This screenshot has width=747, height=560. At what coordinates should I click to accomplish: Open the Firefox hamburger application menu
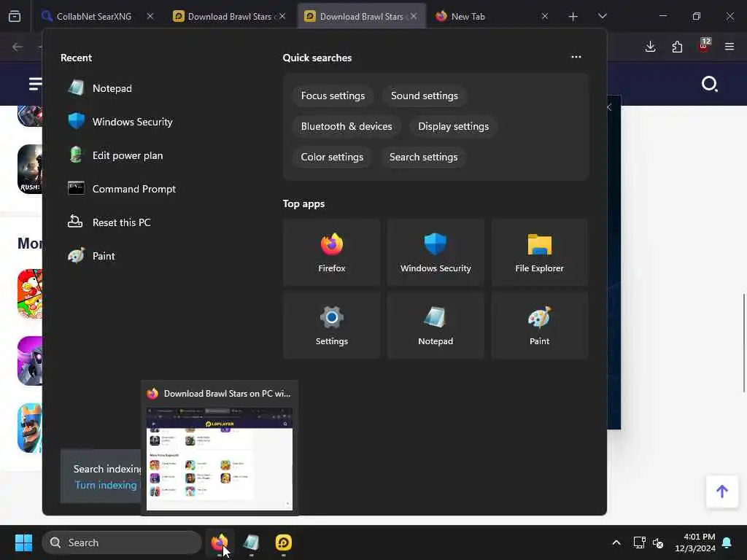coord(729,47)
